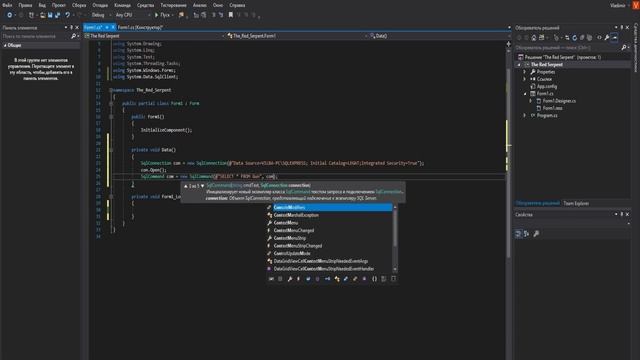Screen dimensions: 640x360
Task: Click the code editor vertical scrollbar
Action: point(508,163)
